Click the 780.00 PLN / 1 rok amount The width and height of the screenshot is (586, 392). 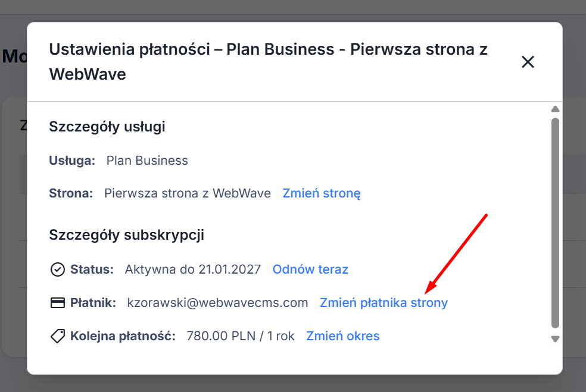click(241, 336)
